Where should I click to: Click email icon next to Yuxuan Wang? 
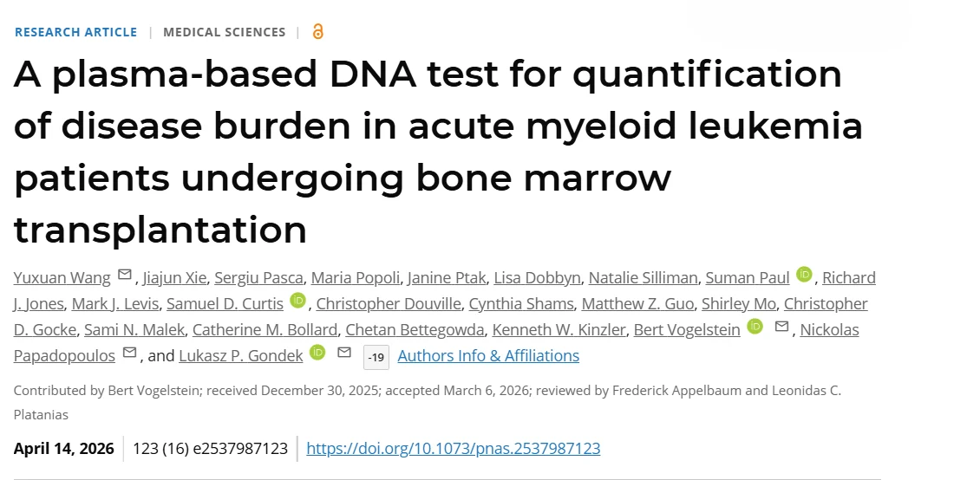[x=125, y=276]
